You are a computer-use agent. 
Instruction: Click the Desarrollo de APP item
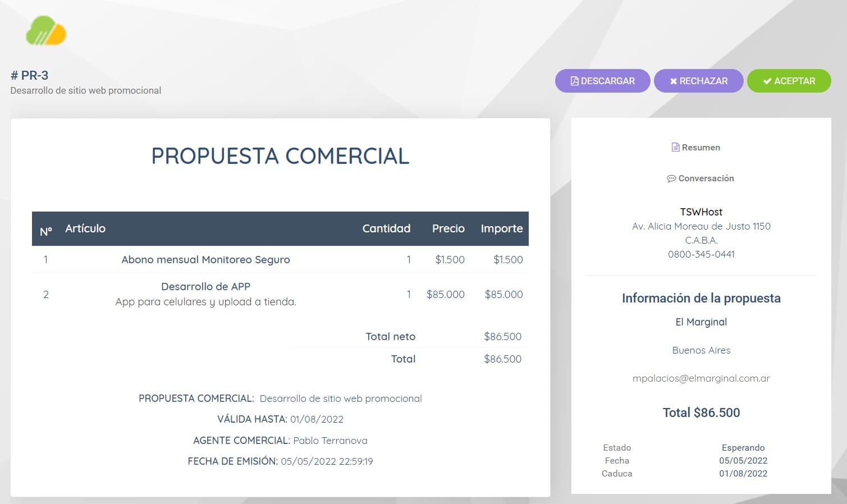205,286
